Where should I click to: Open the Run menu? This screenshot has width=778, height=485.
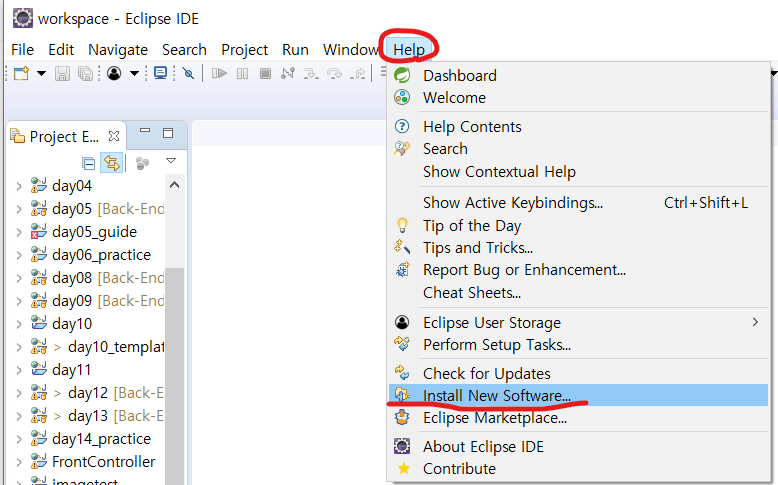(295, 50)
